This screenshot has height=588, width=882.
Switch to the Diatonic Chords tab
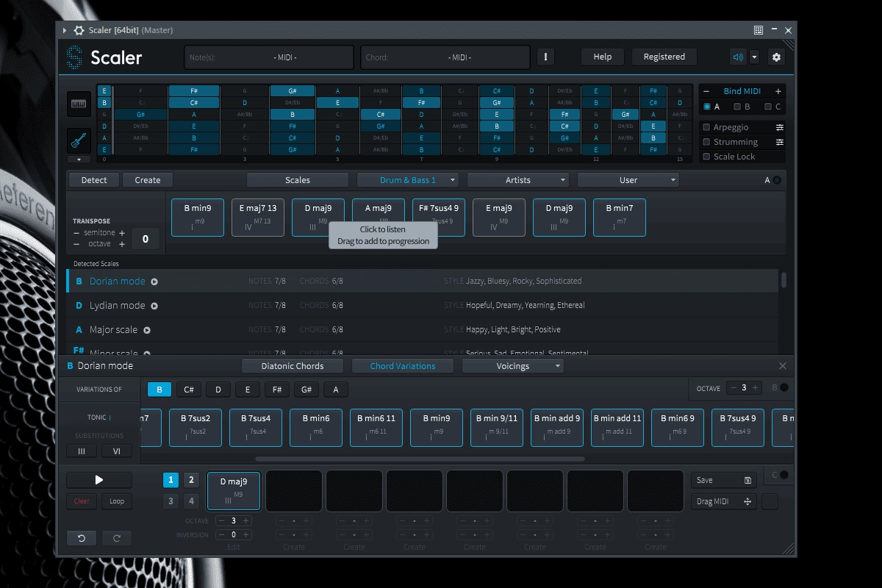(x=293, y=366)
